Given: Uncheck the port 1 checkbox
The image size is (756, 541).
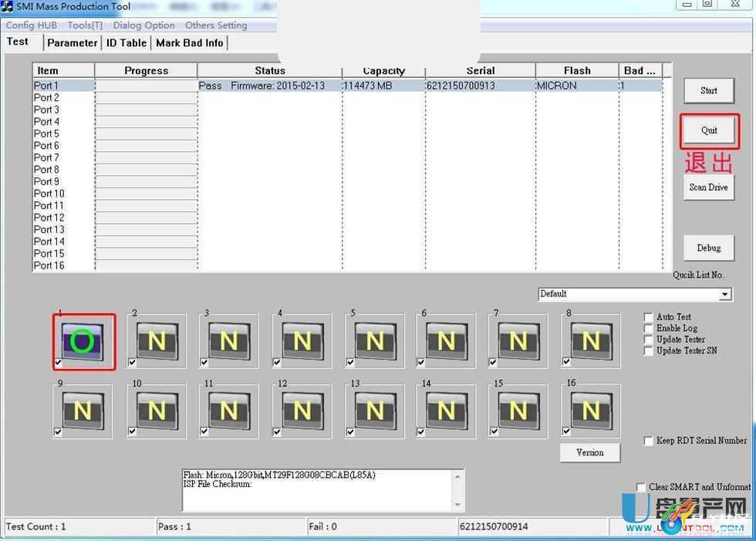Looking at the screenshot, I should [x=59, y=363].
